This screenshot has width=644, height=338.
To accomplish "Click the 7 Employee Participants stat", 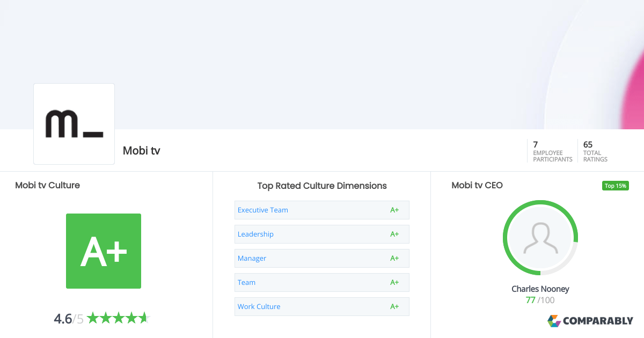I will (x=552, y=151).
